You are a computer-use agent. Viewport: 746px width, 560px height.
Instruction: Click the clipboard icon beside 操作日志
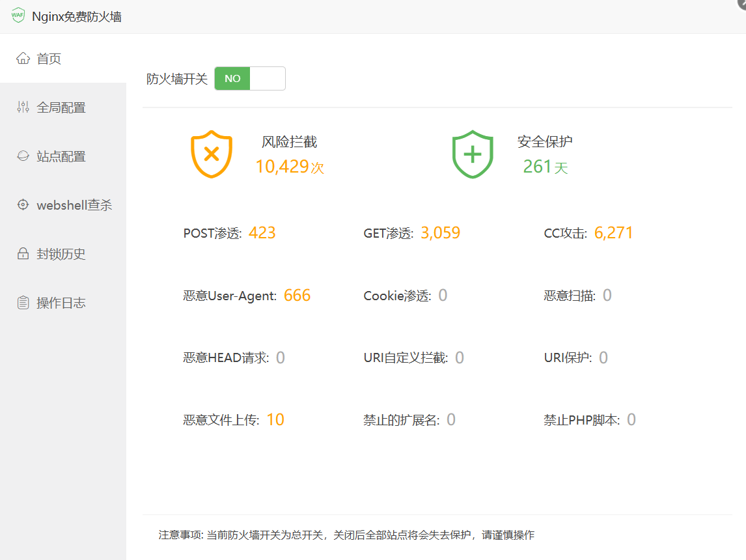23,303
